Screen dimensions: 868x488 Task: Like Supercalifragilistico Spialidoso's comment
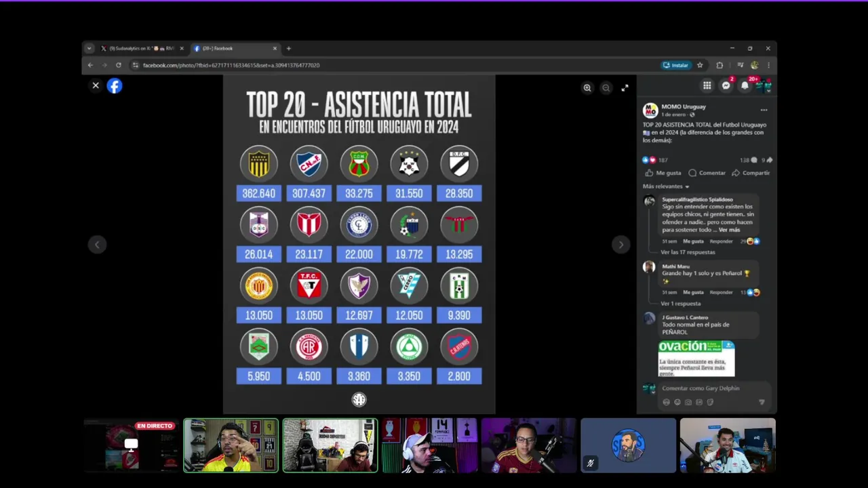693,241
